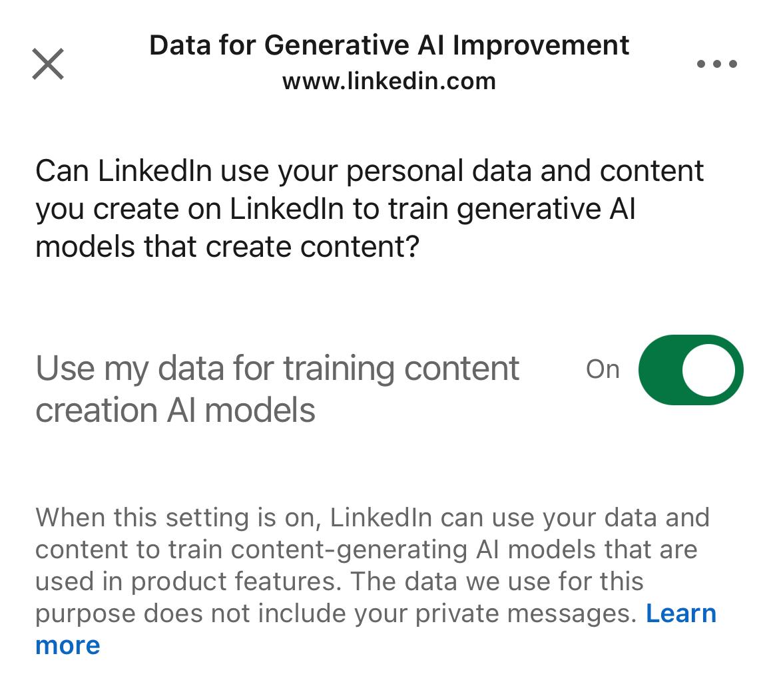Click the word "more" in the blue link

coord(67,645)
